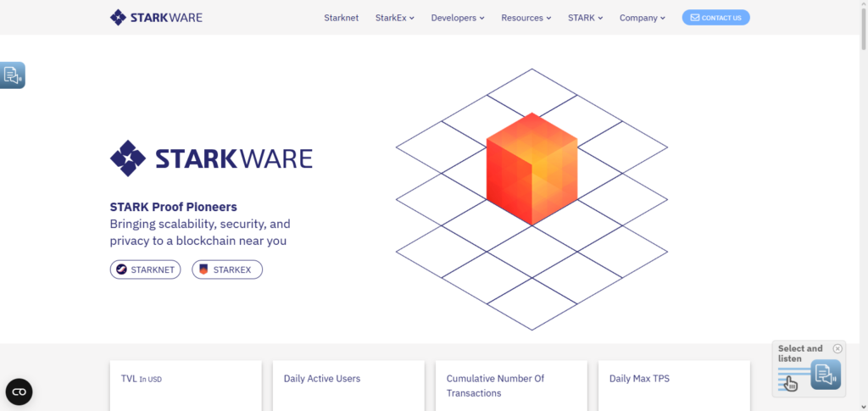Screen dimensions: 868x411
Task: Expand the Developers dropdown menu
Action: point(458,18)
